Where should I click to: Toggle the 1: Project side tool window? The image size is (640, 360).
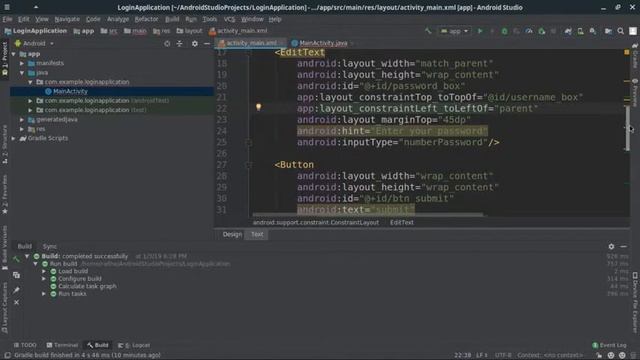[x=5, y=59]
